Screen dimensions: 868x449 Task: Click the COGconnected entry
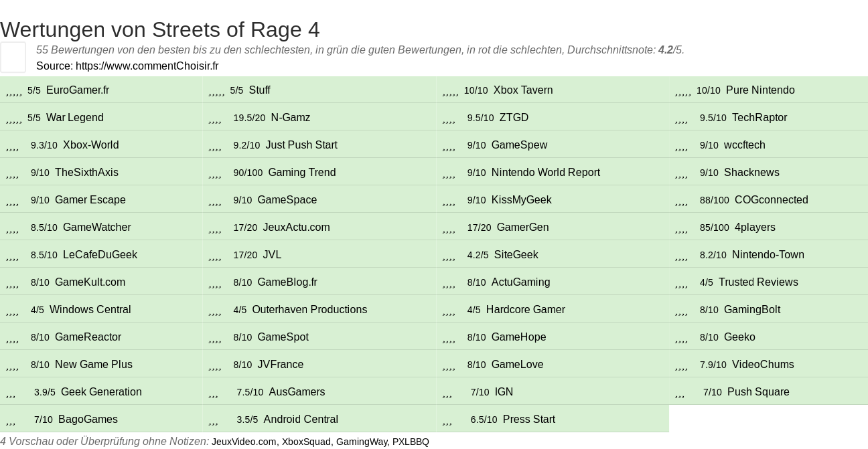[772, 199]
